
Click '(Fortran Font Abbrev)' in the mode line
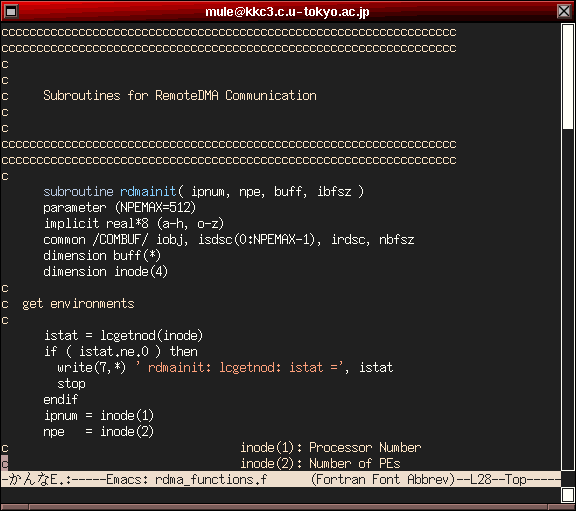tap(384, 479)
